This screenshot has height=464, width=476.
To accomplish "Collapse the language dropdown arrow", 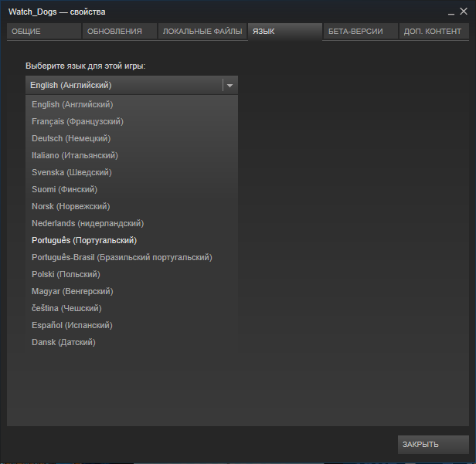I will (x=229, y=86).
